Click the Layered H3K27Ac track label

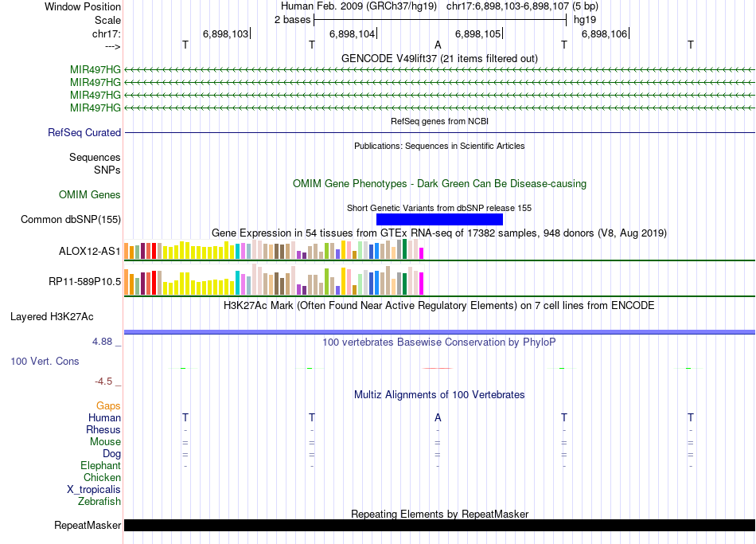pyautogui.click(x=52, y=317)
